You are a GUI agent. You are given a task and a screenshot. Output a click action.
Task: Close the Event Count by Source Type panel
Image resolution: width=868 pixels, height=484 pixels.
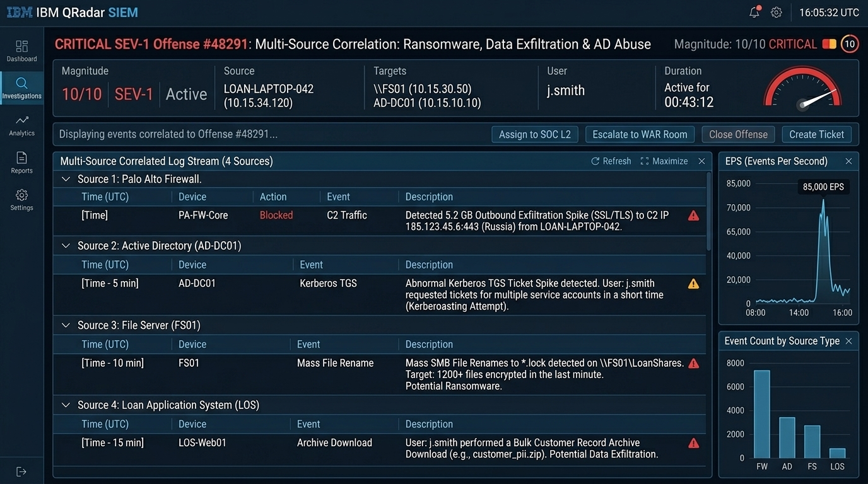pos(848,341)
